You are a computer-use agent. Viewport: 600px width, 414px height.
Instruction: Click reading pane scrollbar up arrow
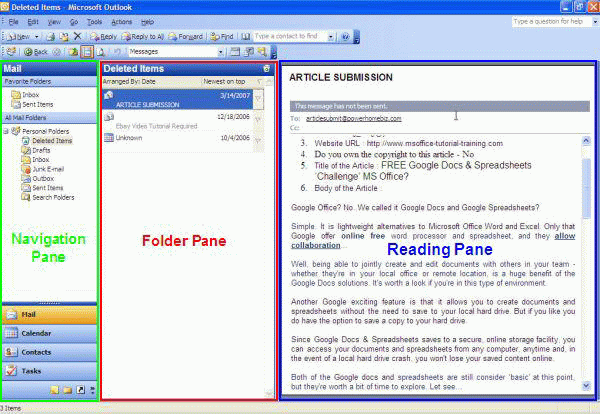586,141
